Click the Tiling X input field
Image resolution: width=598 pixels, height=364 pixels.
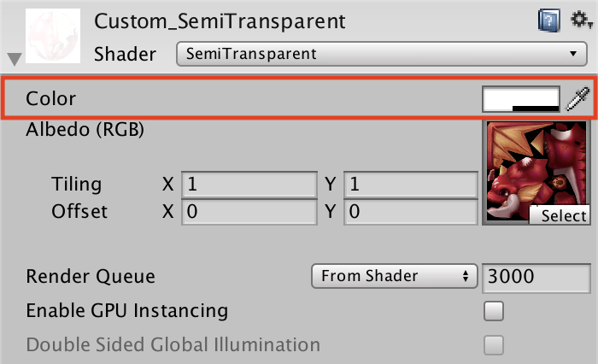(x=249, y=185)
